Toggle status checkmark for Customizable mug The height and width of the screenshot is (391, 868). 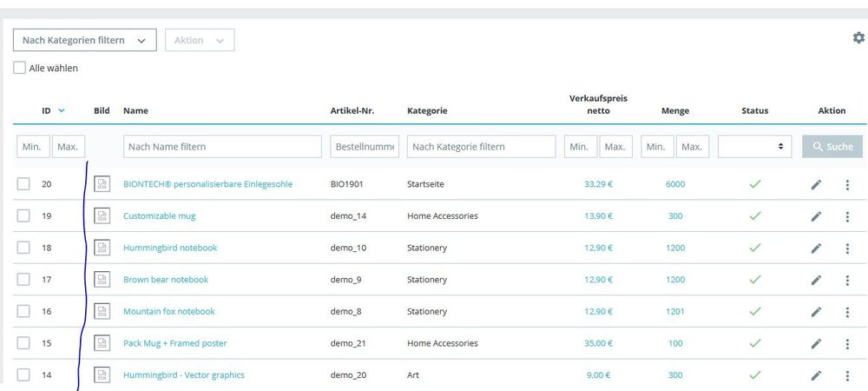tap(755, 215)
